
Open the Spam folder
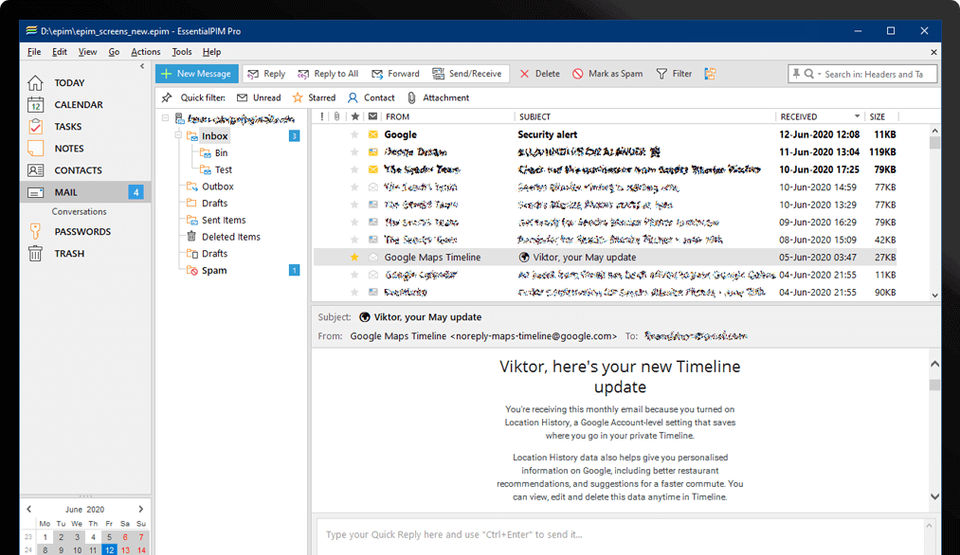(214, 270)
